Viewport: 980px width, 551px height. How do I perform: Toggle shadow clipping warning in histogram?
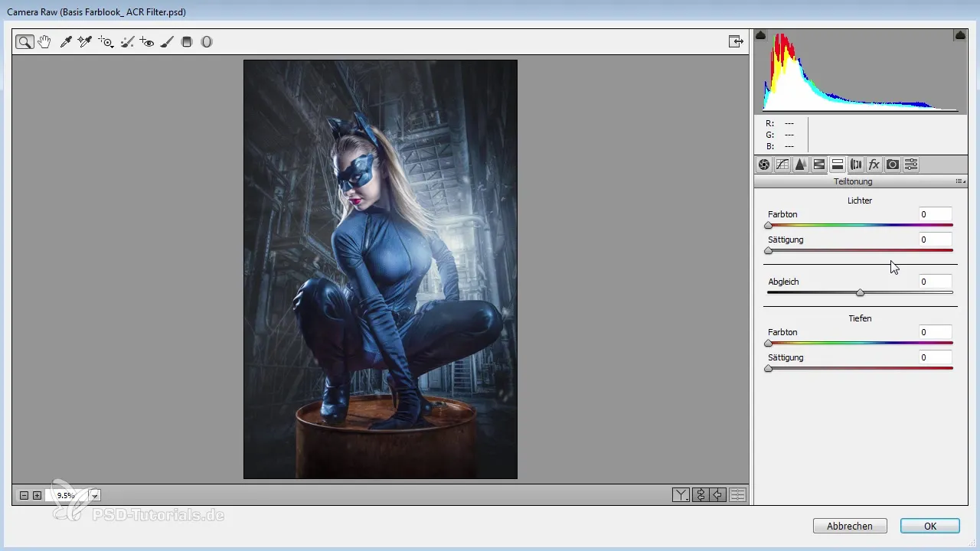click(x=761, y=35)
